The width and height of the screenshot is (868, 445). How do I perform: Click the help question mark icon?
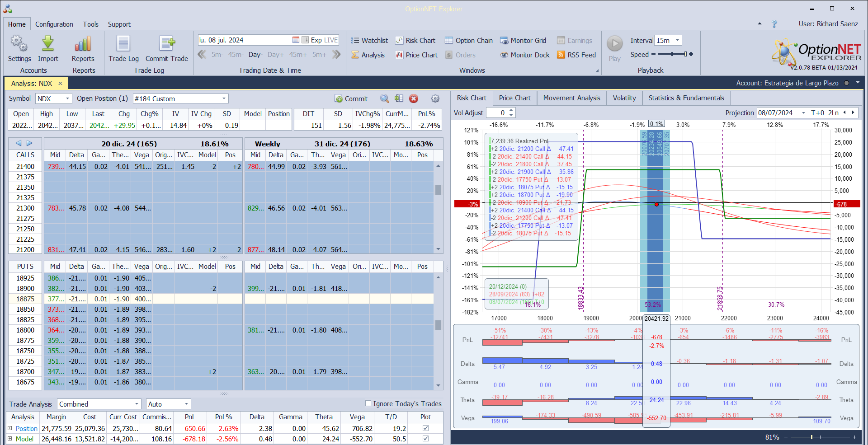click(774, 23)
